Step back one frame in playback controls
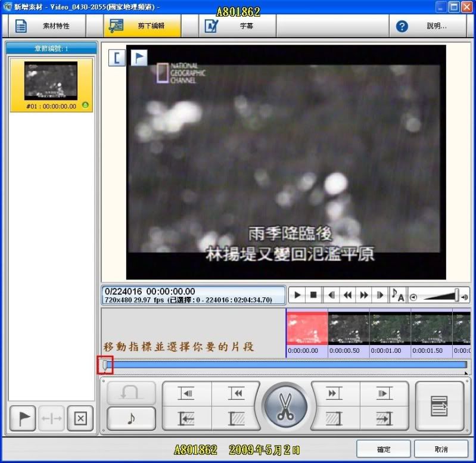Screen dimensions: 476x463 point(331,295)
